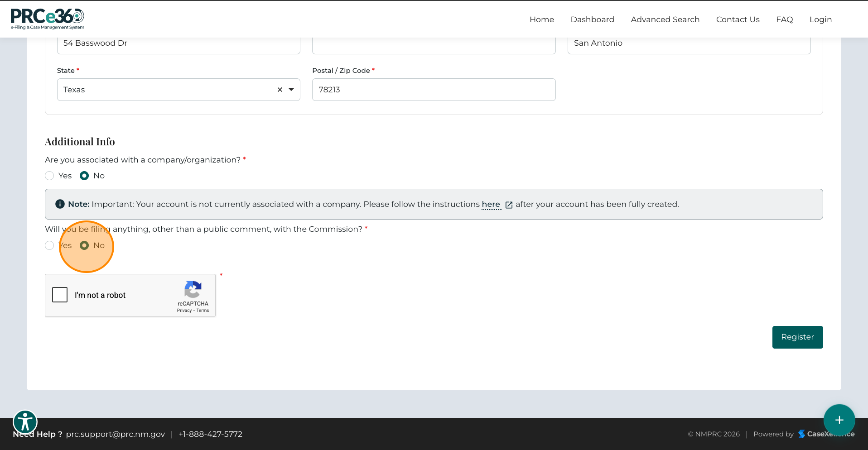Click the info icon in the note
The height and width of the screenshot is (450, 868).
(x=60, y=204)
